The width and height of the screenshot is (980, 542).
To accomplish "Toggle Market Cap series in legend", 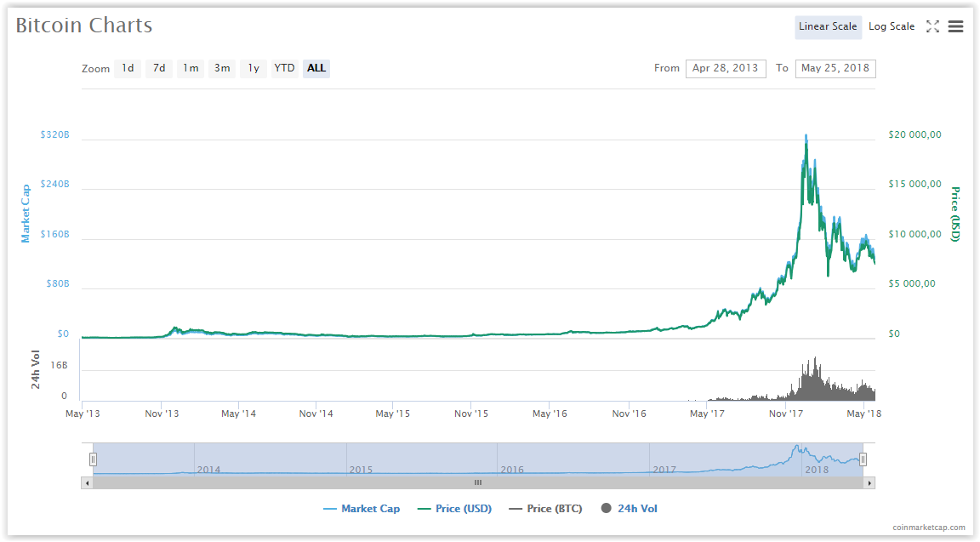I will pos(362,509).
